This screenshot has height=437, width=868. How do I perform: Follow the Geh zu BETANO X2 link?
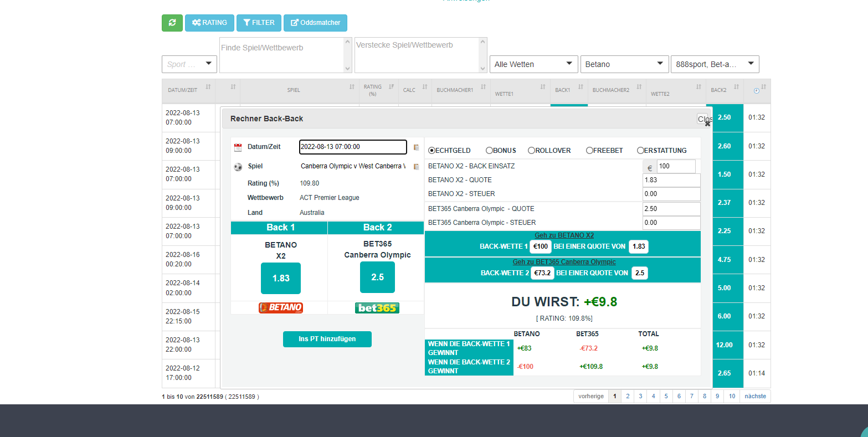pyautogui.click(x=564, y=235)
